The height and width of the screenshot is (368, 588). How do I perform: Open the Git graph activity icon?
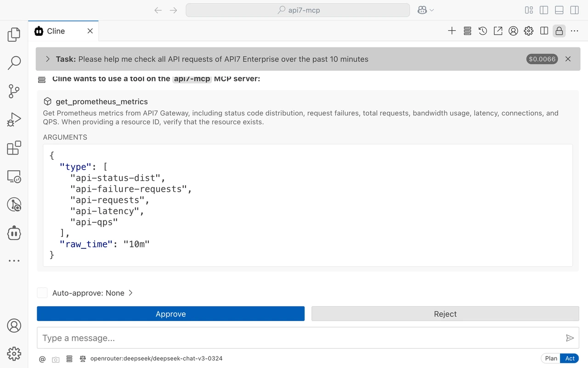pos(14,205)
